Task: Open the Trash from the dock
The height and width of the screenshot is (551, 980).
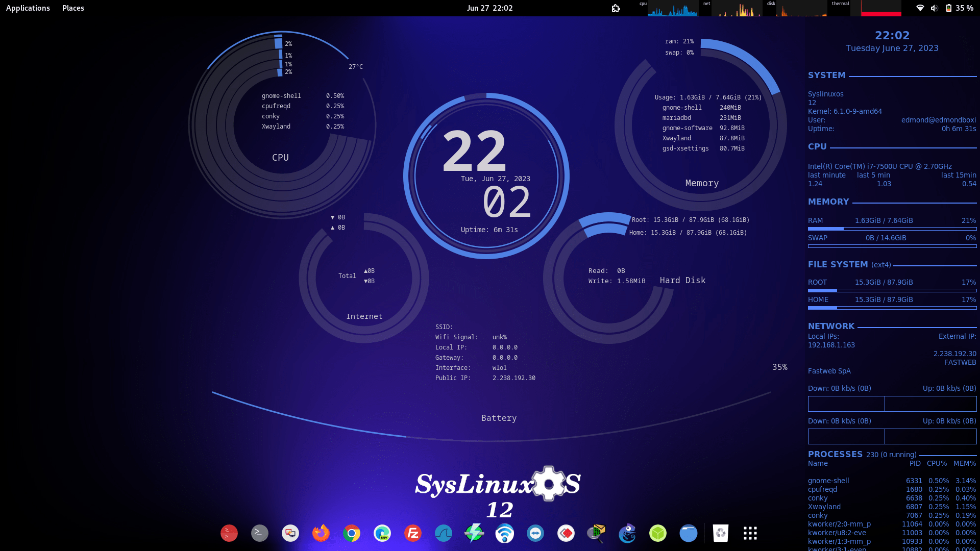Action: point(720,533)
